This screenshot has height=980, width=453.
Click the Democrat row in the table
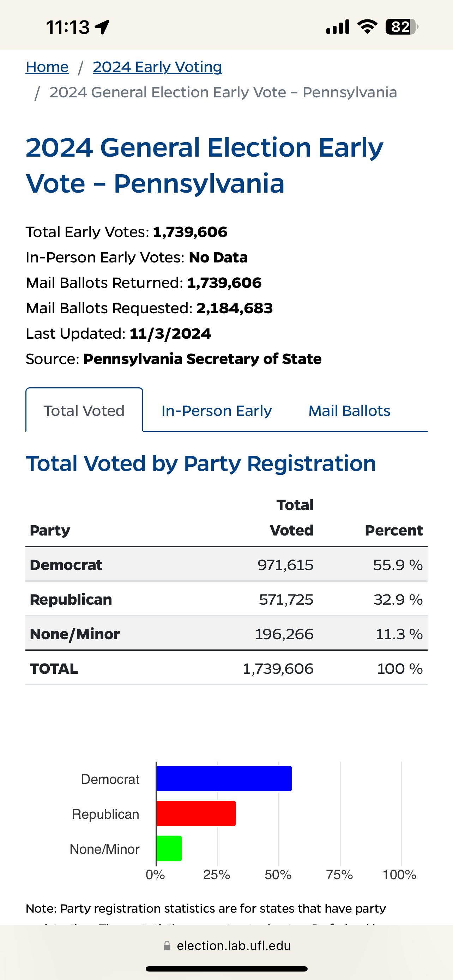coord(226,565)
